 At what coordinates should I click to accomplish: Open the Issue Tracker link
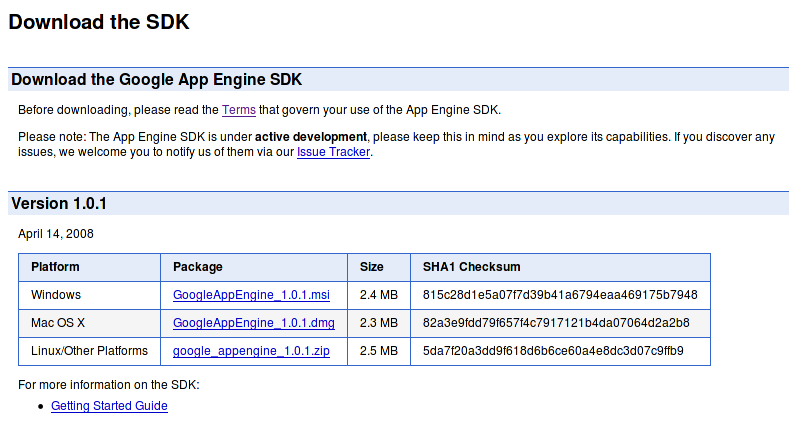coord(333,152)
